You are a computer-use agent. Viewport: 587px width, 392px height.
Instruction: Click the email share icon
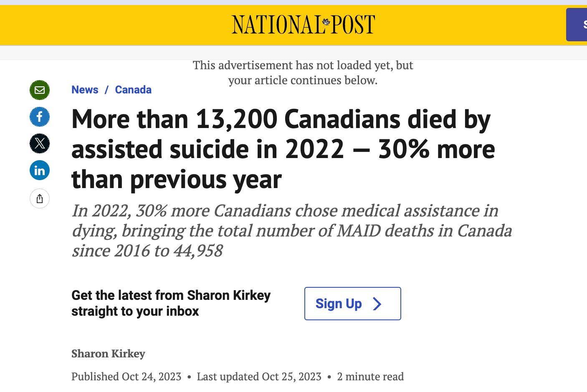click(x=40, y=90)
